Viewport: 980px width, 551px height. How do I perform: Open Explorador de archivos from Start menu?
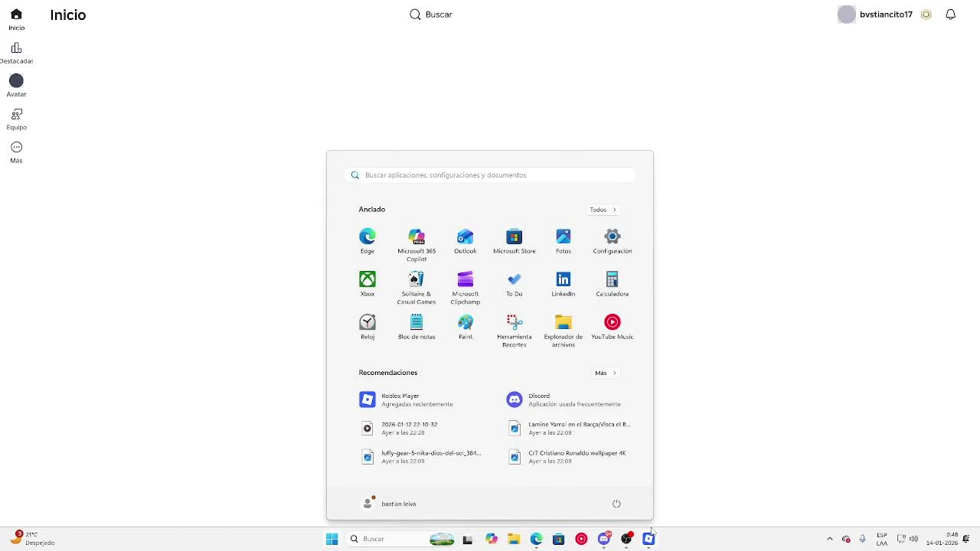(563, 331)
